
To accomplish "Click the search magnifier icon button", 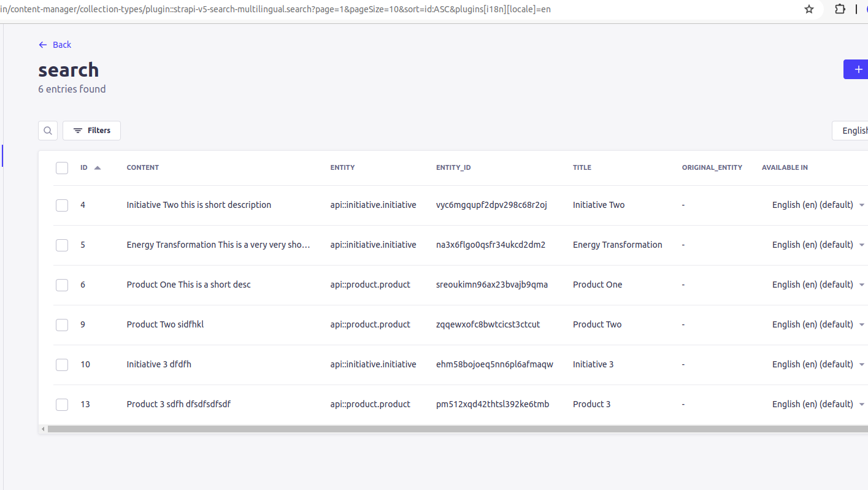I will [48, 131].
